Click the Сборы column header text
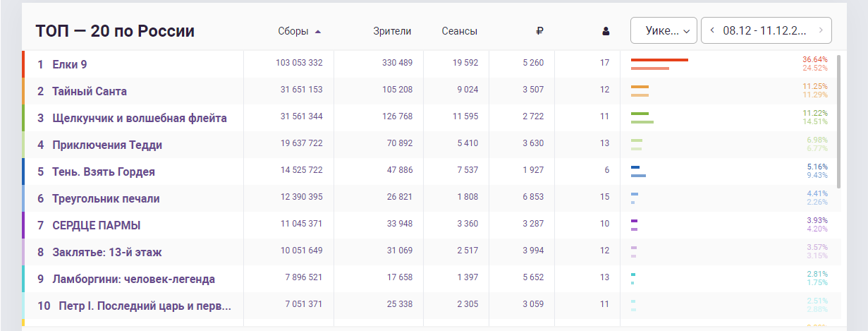The height and width of the screenshot is (331, 868). click(x=293, y=31)
